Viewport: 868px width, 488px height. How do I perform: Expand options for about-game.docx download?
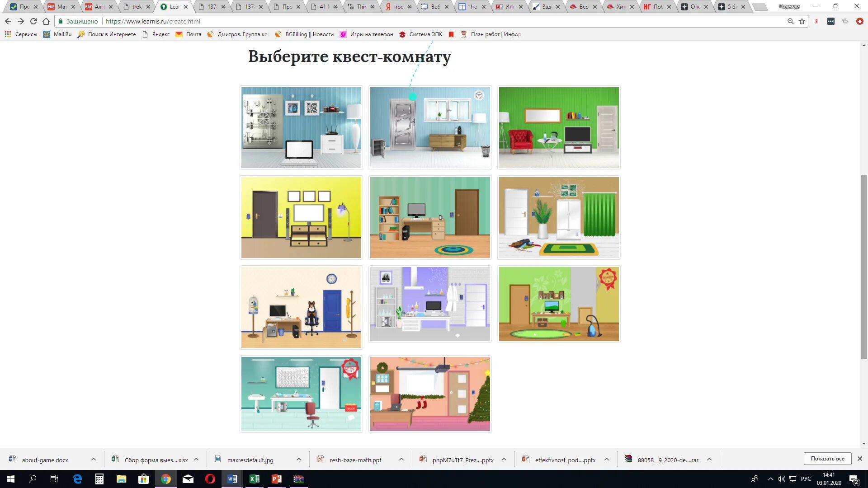tap(94, 459)
